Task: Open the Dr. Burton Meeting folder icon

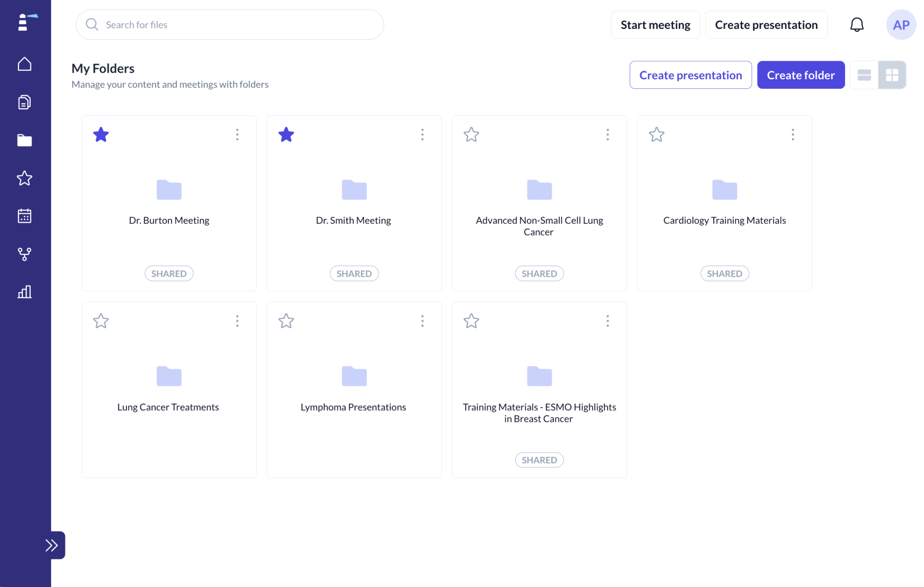Action: (x=169, y=190)
